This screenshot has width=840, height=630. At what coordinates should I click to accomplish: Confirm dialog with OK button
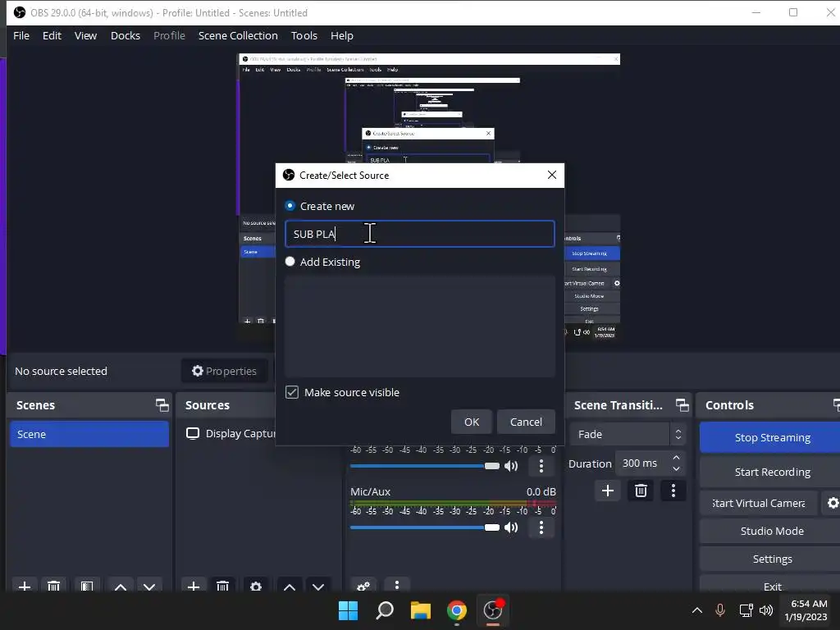472,422
